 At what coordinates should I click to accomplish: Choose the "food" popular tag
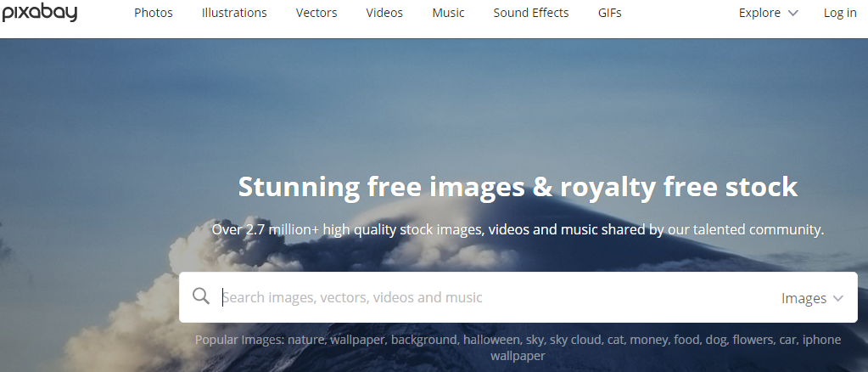coord(687,339)
